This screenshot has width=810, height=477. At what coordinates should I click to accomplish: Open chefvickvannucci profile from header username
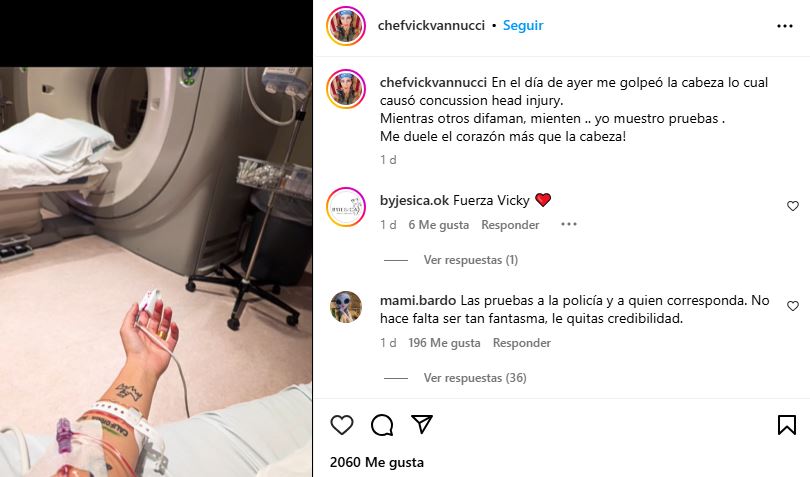(431, 25)
